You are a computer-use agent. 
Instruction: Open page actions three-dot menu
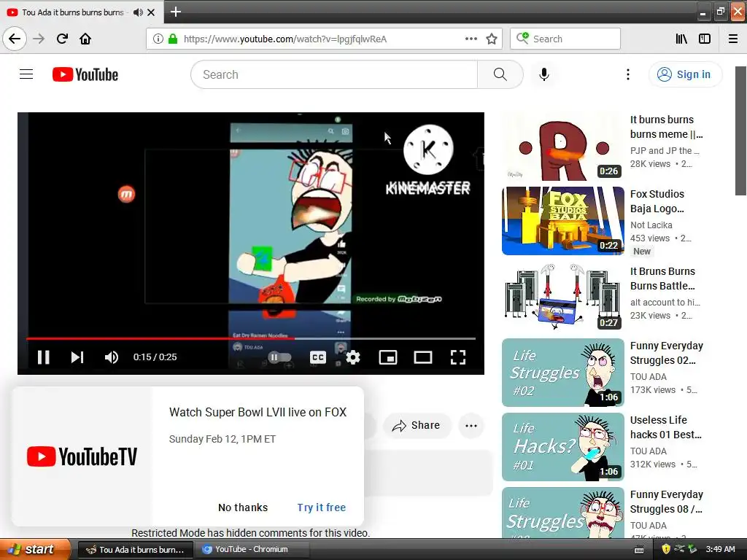(471, 39)
